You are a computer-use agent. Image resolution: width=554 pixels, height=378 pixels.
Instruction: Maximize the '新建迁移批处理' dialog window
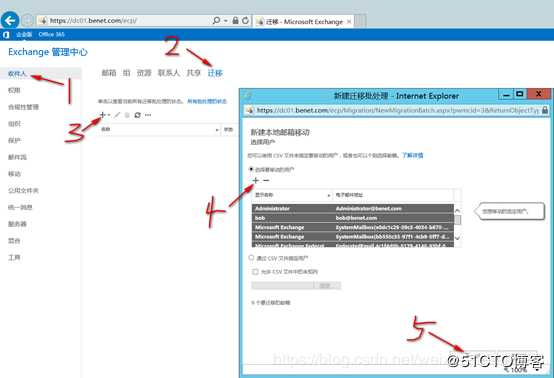tap(519, 94)
